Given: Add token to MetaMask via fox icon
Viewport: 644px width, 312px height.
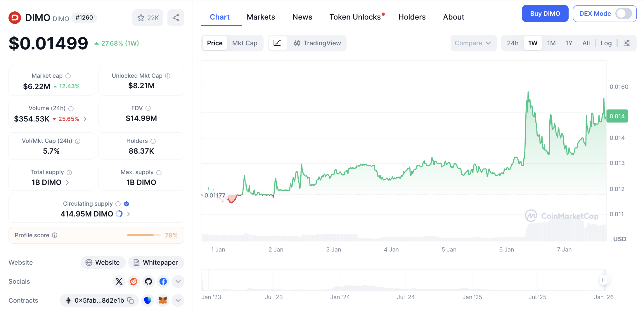Looking at the screenshot, I should click(163, 300).
